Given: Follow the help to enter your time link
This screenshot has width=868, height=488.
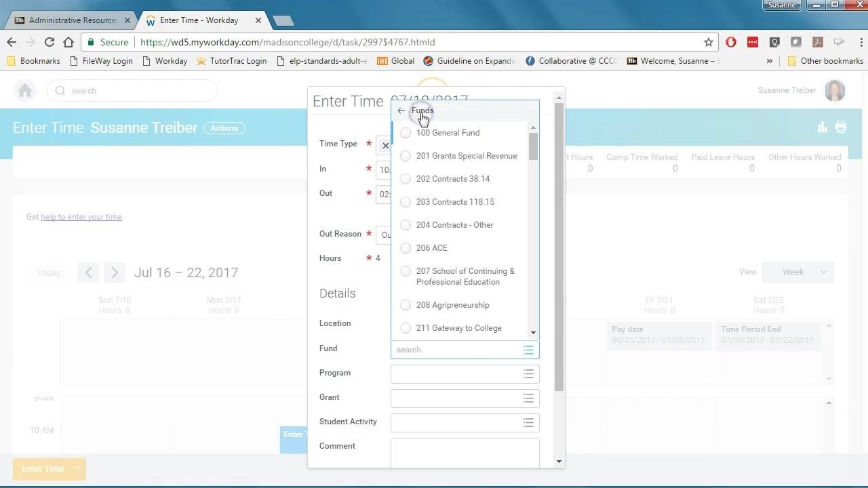Looking at the screenshot, I should coord(81,217).
